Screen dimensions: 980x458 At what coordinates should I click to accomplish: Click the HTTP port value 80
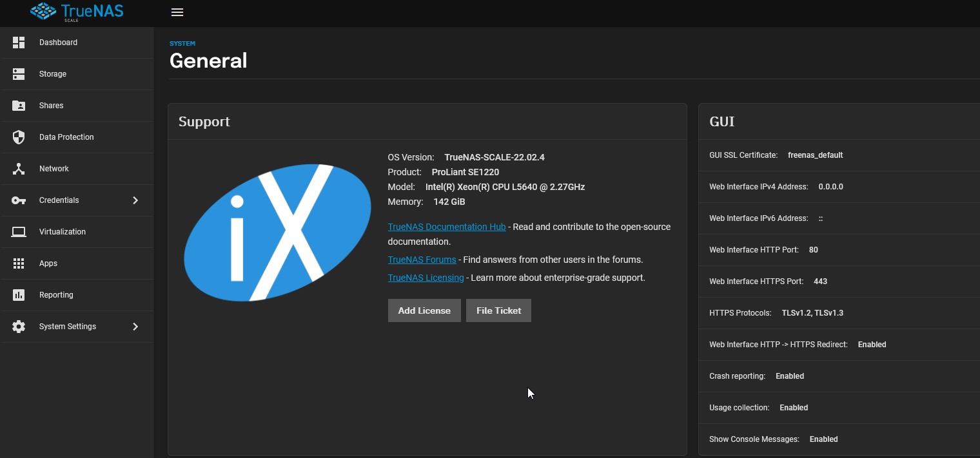pyautogui.click(x=814, y=250)
